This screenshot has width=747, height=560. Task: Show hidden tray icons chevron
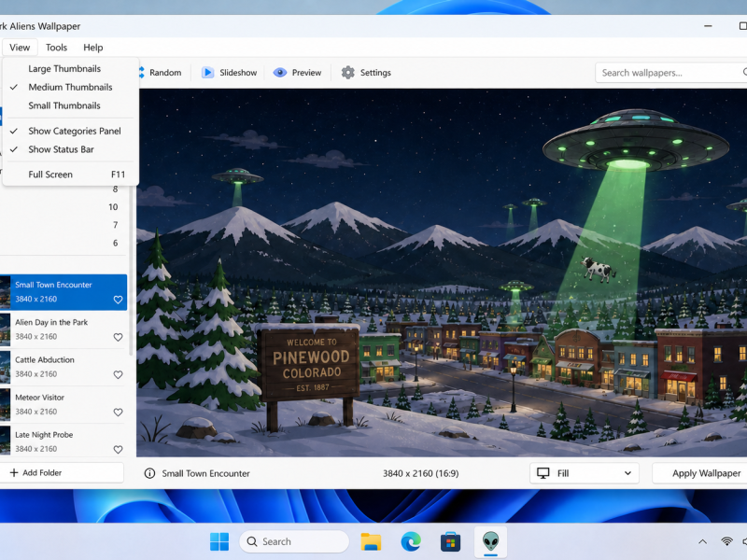702,541
